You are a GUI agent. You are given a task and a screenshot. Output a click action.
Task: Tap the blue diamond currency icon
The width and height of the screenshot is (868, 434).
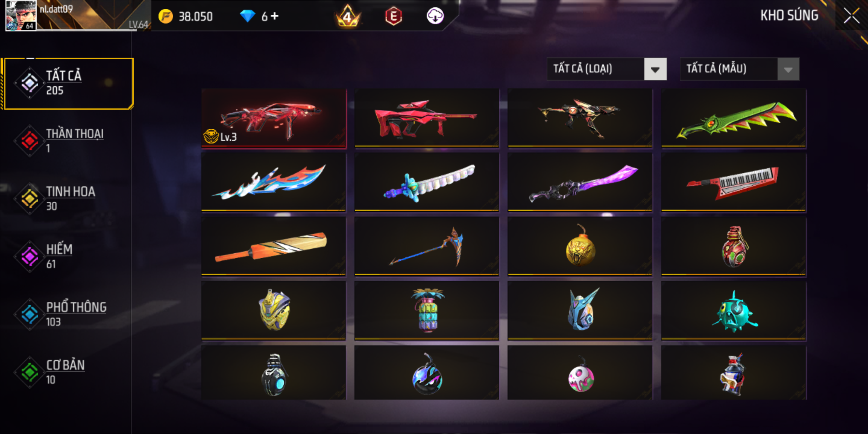click(247, 16)
